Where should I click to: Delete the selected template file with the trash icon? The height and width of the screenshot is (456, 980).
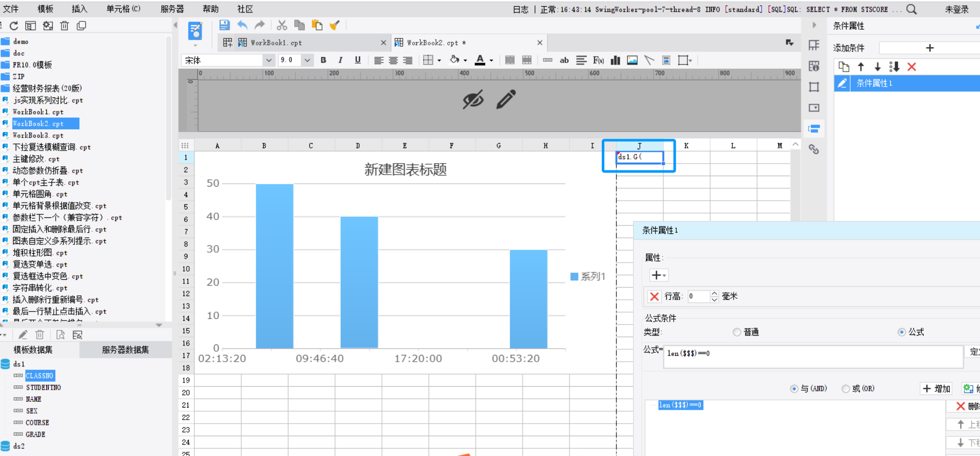pos(65,26)
